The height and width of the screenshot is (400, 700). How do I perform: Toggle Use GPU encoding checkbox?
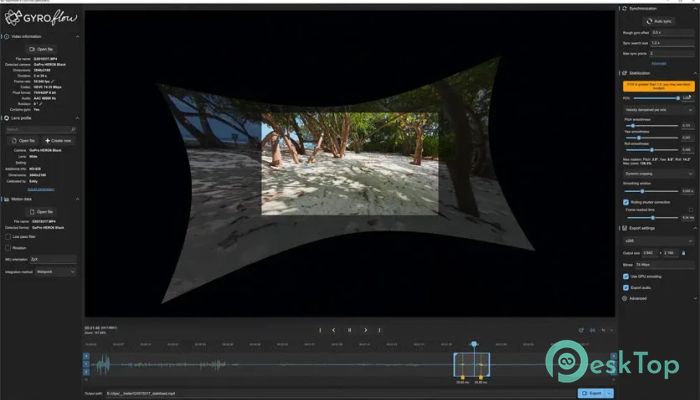pos(626,277)
